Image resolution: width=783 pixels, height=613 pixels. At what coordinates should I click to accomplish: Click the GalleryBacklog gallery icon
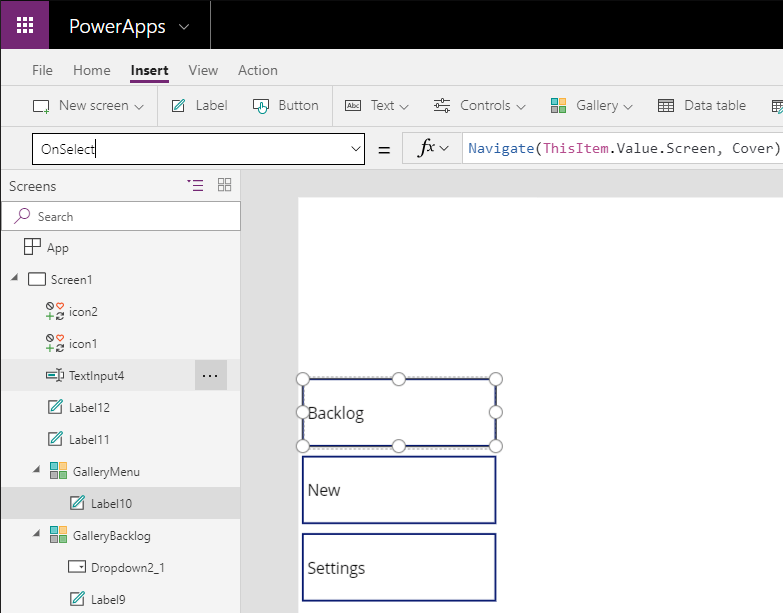[58, 534]
